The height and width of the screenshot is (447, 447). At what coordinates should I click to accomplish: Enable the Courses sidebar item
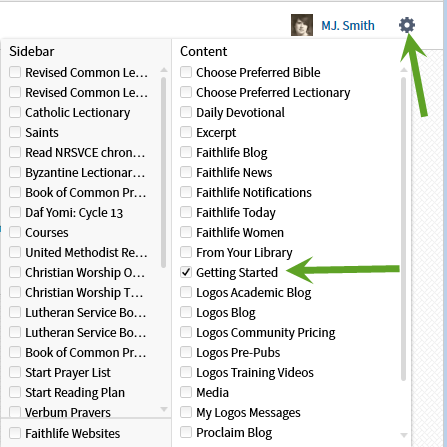[x=15, y=232]
